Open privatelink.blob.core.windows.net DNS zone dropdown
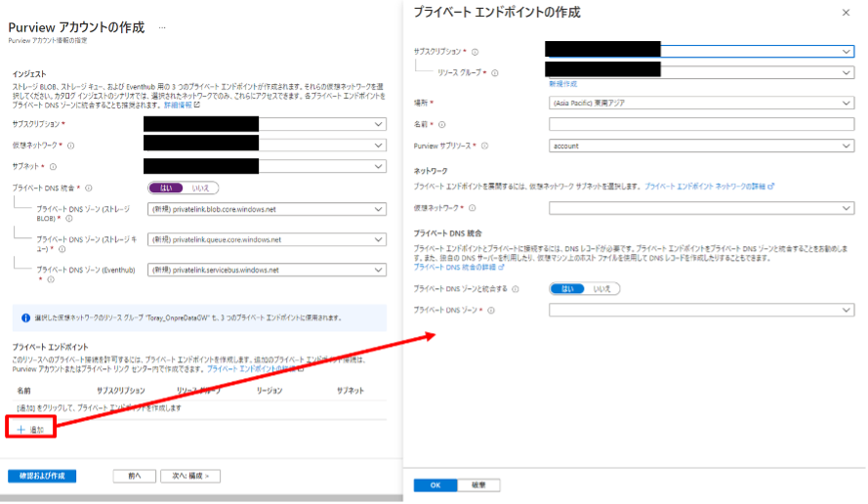Image resolution: width=868 pixels, height=504 pixels. pyautogui.click(x=267, y=209)
